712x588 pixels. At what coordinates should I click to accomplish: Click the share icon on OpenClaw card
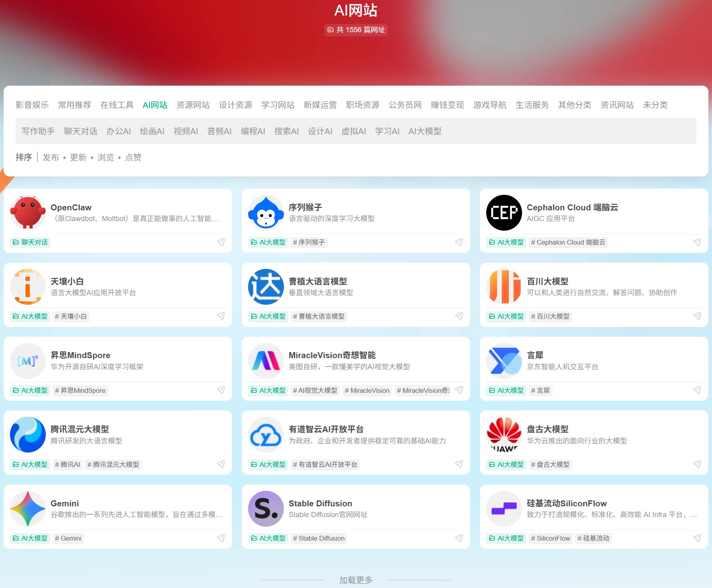point(221,242)
